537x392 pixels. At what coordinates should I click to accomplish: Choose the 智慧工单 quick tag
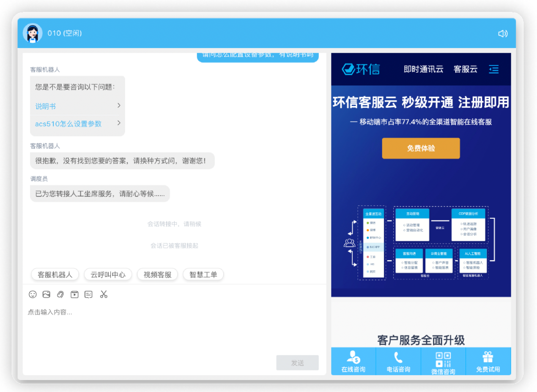point(203,275)
